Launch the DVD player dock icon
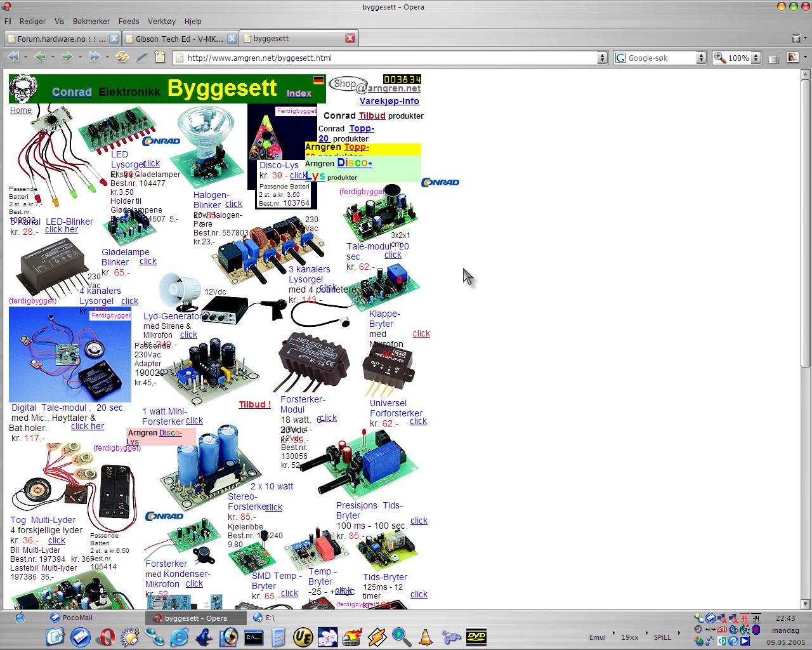The image size is (812, 650). 476,637
